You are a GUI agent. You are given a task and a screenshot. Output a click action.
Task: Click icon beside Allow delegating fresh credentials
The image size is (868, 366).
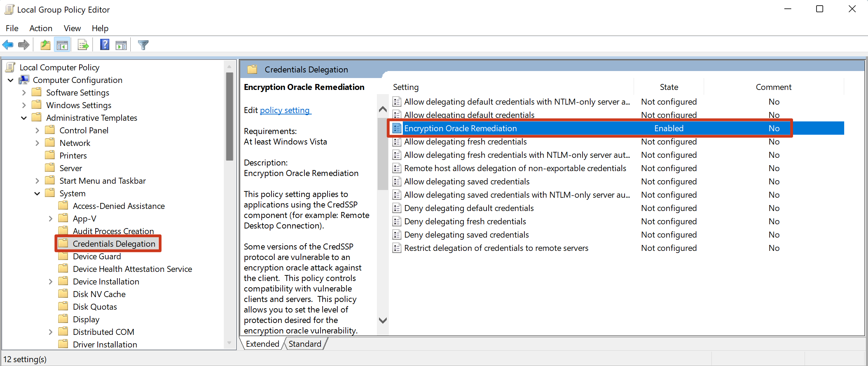pos(397,141)
